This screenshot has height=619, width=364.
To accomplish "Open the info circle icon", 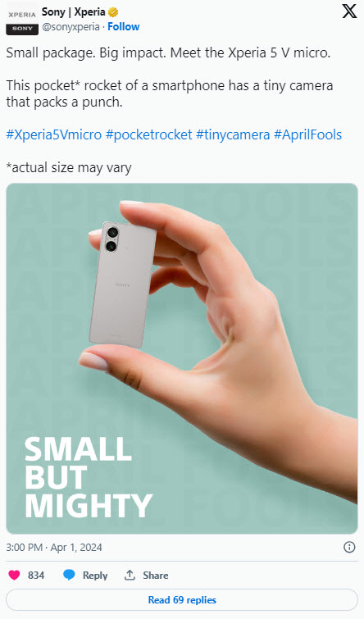I will [349, 547].
